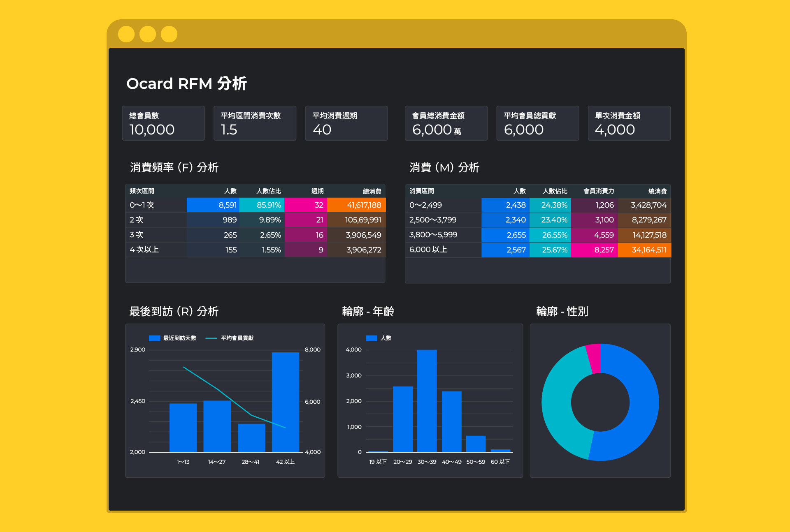This screenshot has width=790, height=532.
Task: Select the 2,500~3,799 spending range row
Action: pyautogui.click(x=538, y=220)
